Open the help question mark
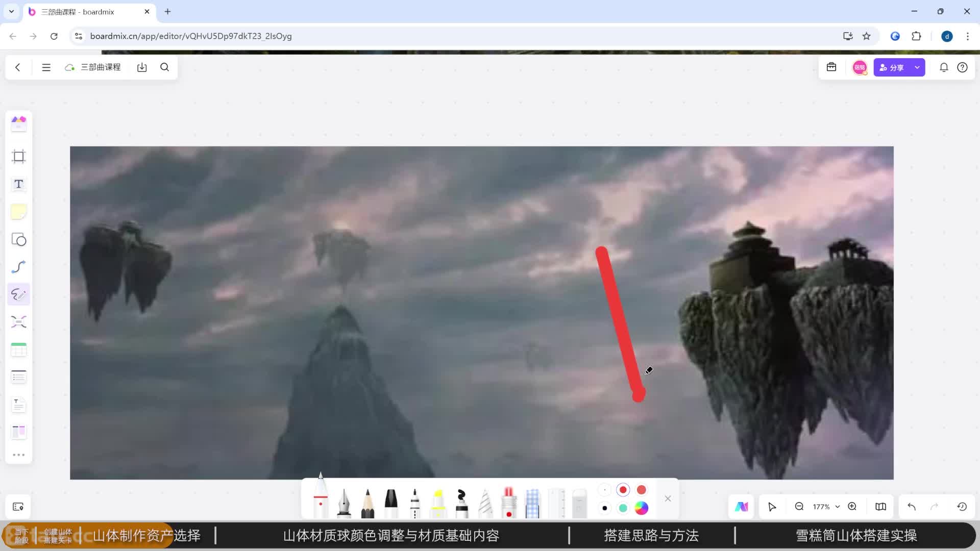980x551 pixels. 962,67
